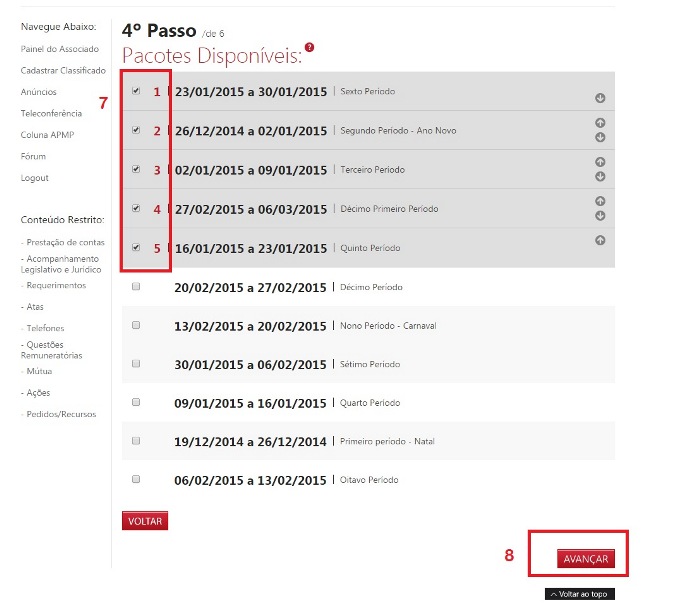This screenshot has width=700, height=604.
Task: Open the Fórum sidebar link
Action: pos(33,156)
